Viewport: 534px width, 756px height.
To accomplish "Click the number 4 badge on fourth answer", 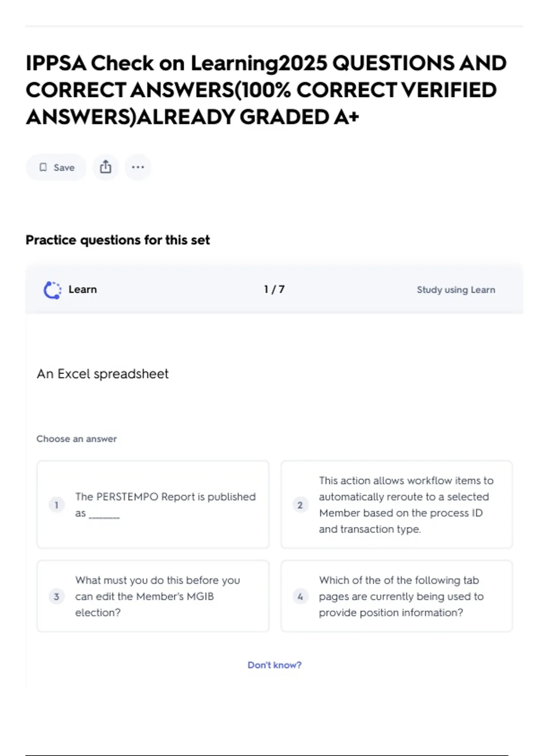I will [x=300, y=596].
